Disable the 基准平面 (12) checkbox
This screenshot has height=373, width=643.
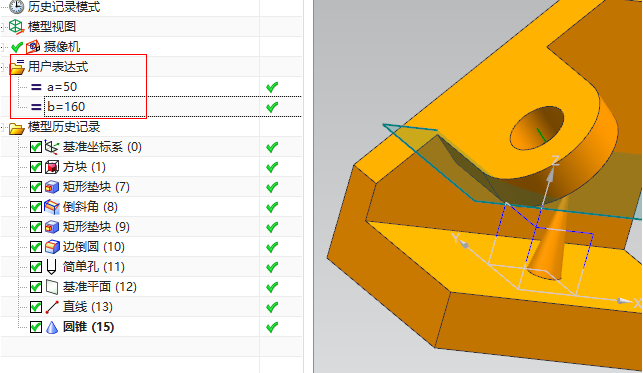[36, 287]
